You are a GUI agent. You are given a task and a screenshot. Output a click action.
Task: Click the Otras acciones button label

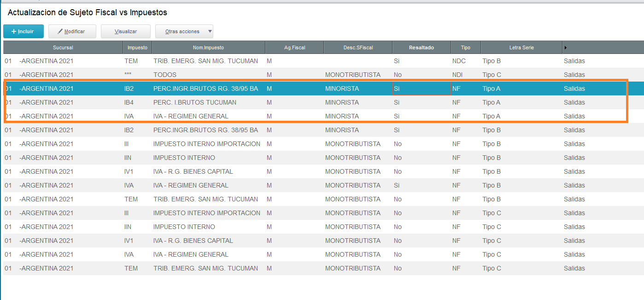pos(182,31)
